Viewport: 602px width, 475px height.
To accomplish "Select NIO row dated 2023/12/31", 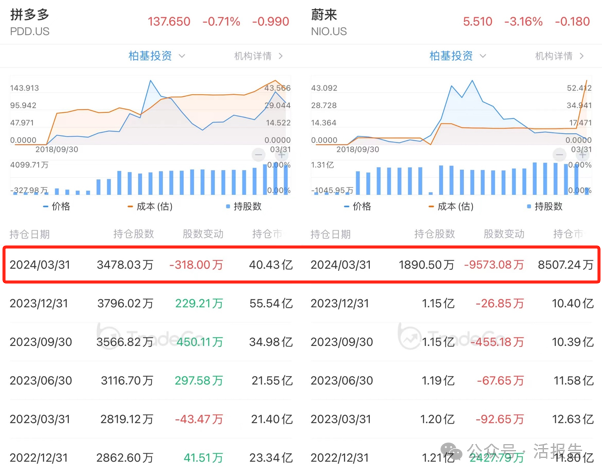I will pos(452,303).
